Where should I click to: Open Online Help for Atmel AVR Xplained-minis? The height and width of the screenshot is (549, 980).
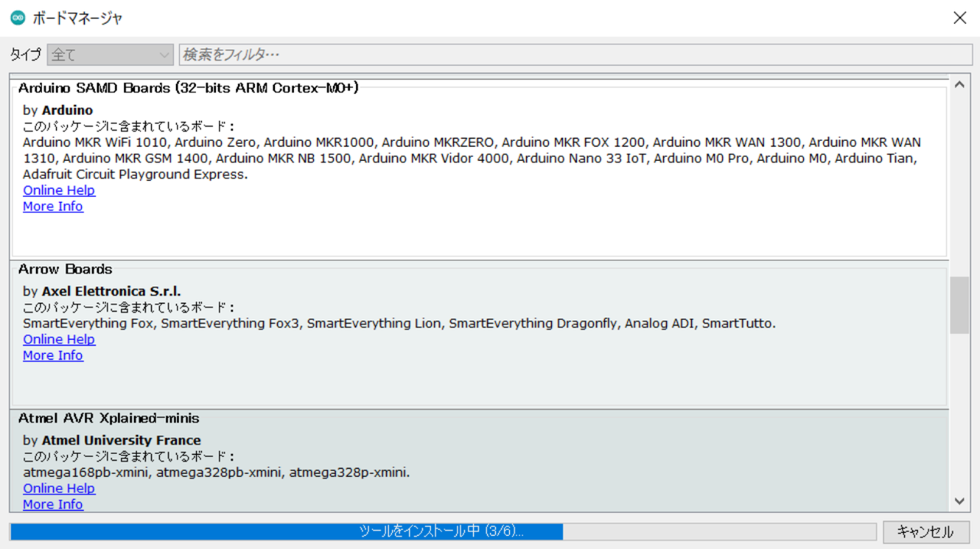(59, 489)
